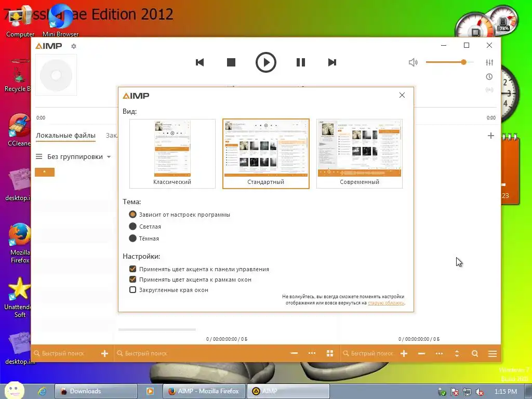The image size is (532, 399).
Task: Open Internet Explorer from taskbar
Action: pyautogui.click(x=42, y=391)
